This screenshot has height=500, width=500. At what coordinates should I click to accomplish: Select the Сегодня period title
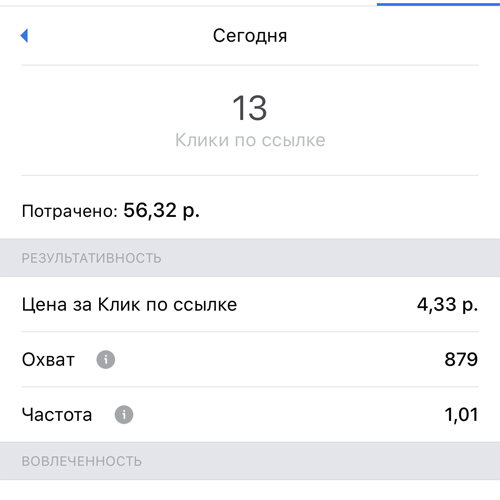coord(250,36)
